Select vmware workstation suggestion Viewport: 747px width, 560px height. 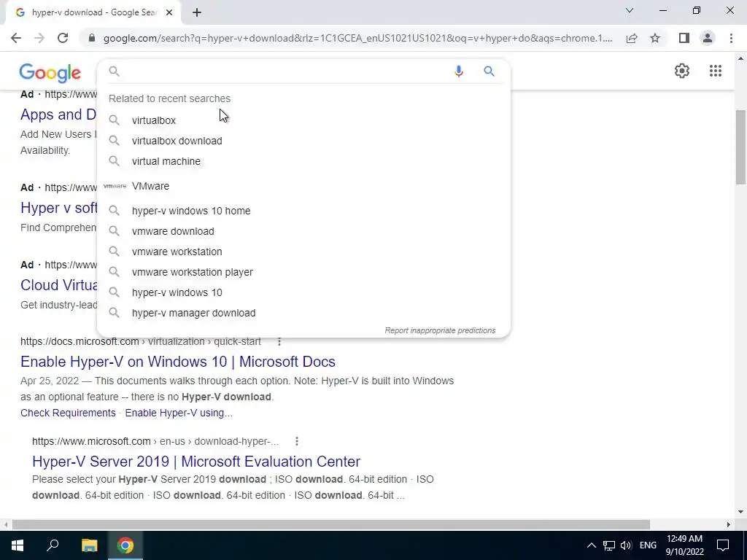[x=303, y=252]
